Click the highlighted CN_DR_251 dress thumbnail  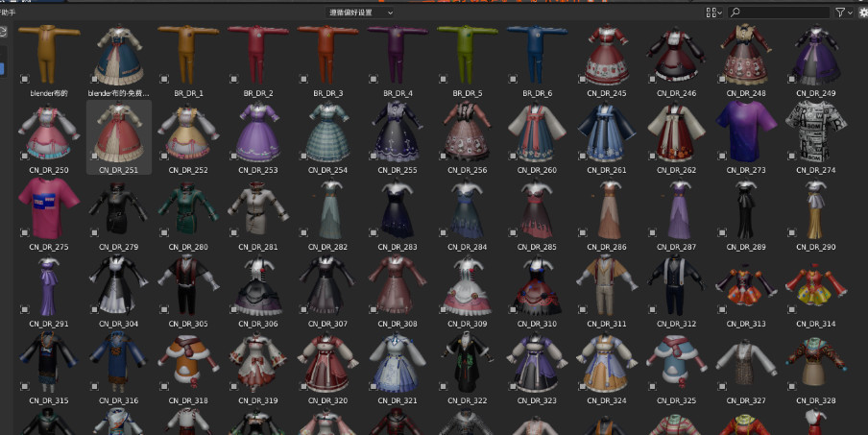[x=118, y=132]
